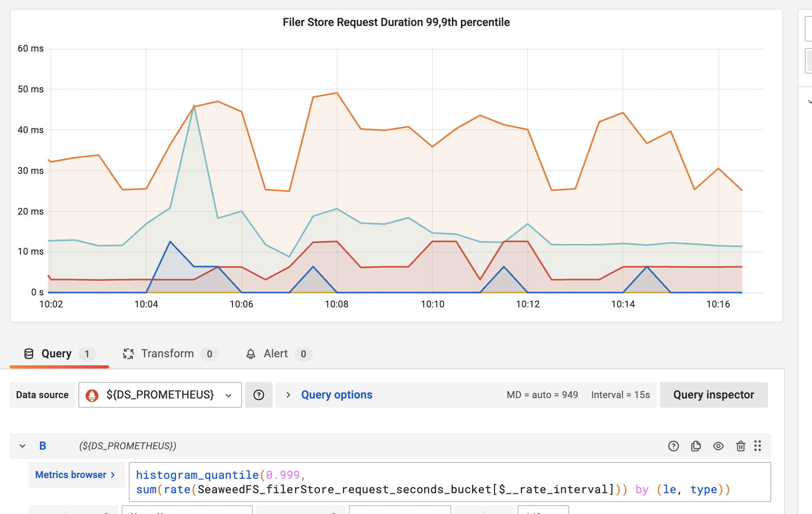The image size is (812, 514).
Task: Grab the query B drag handle
Action: 758,446
